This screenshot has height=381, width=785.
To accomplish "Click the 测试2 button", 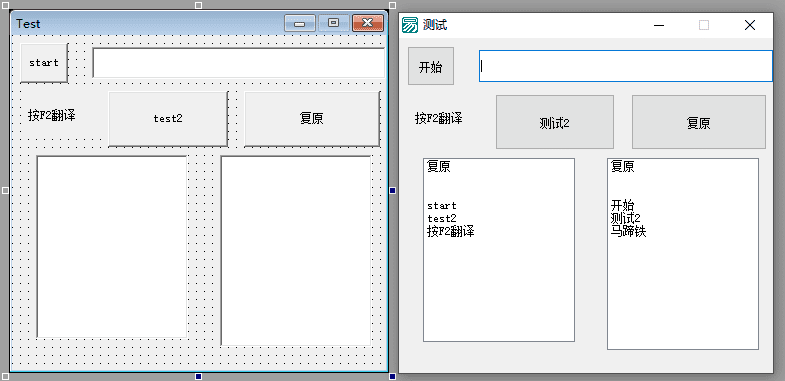I will click(x=555, y=122).
